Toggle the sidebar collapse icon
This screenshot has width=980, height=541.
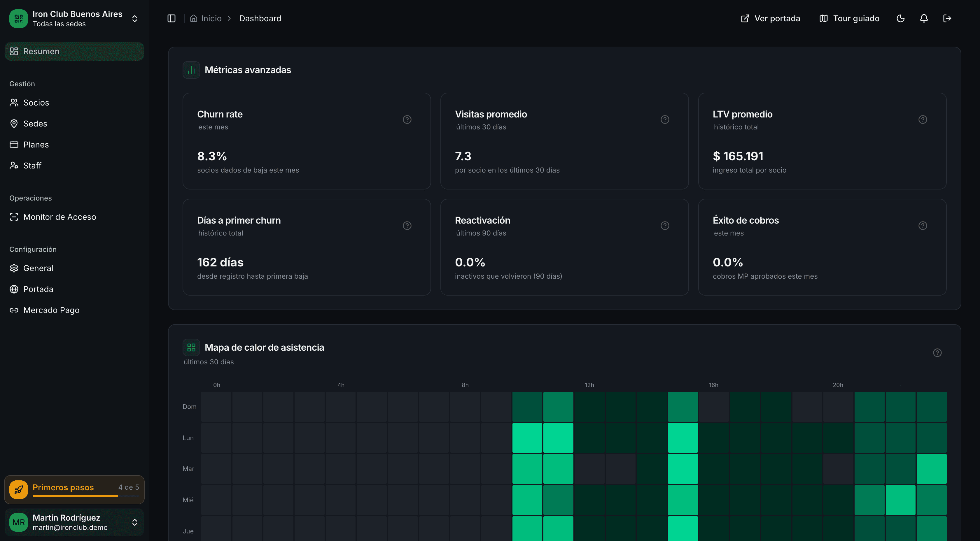(x=171, y=18)
